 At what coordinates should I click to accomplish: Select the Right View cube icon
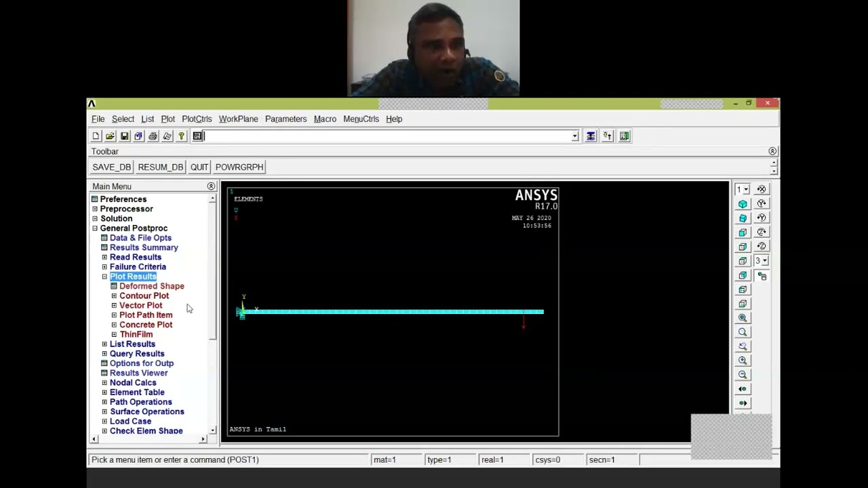click(743, 247)
